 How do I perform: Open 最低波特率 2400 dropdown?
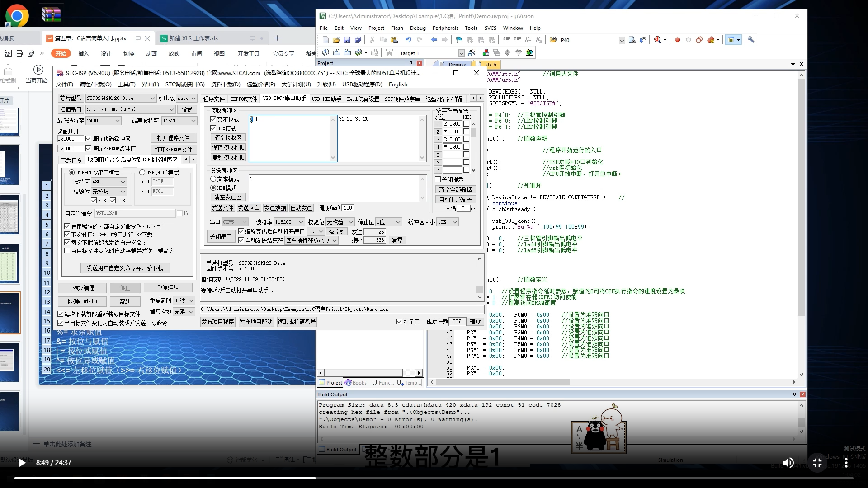click(x=104, y=121)
